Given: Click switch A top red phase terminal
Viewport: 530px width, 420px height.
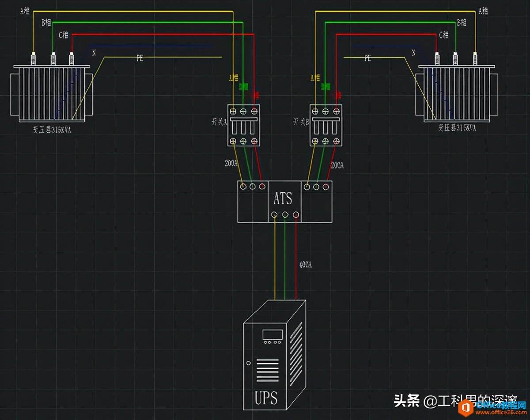Looking at the screenshot, I should [x=254, y=112].
